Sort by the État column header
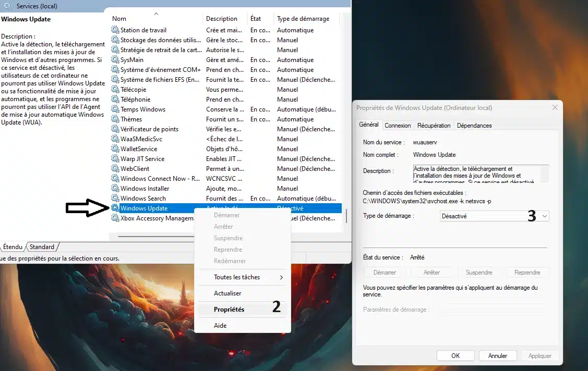 [x=261, y=18]
